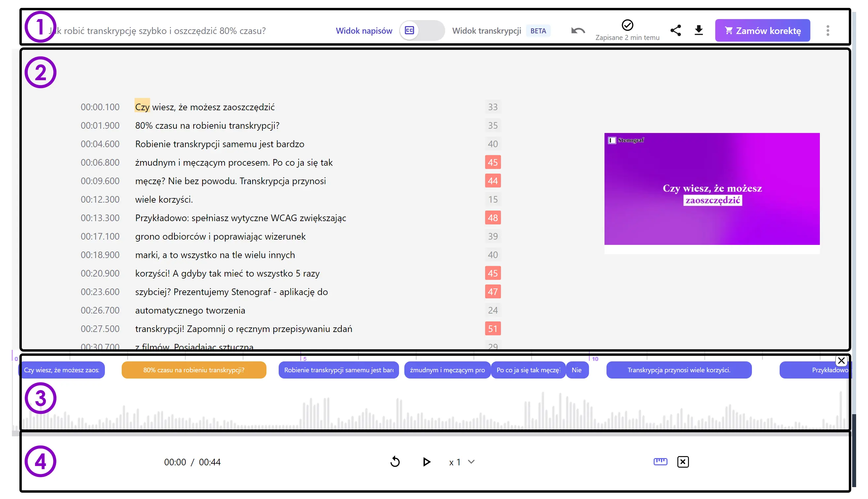Click the subtitle/caption view icon
868x499 pixels.
410,30
